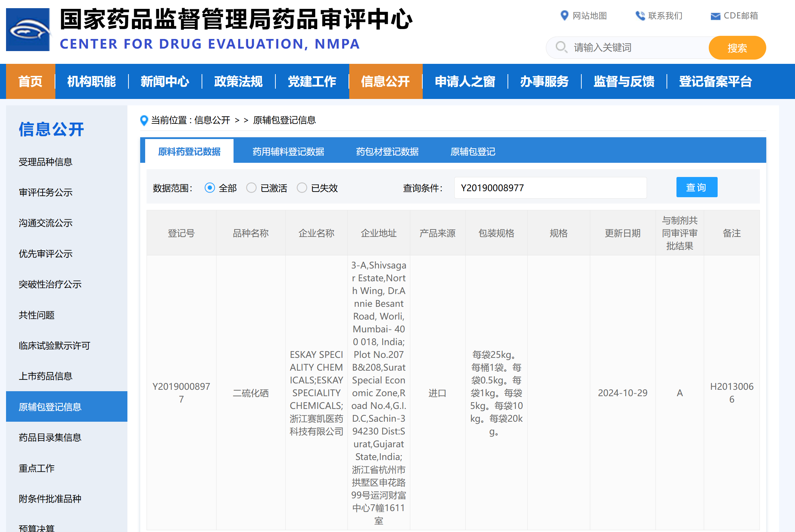Click the query condition input field
795x532 pixels.
tap(550, 188)
